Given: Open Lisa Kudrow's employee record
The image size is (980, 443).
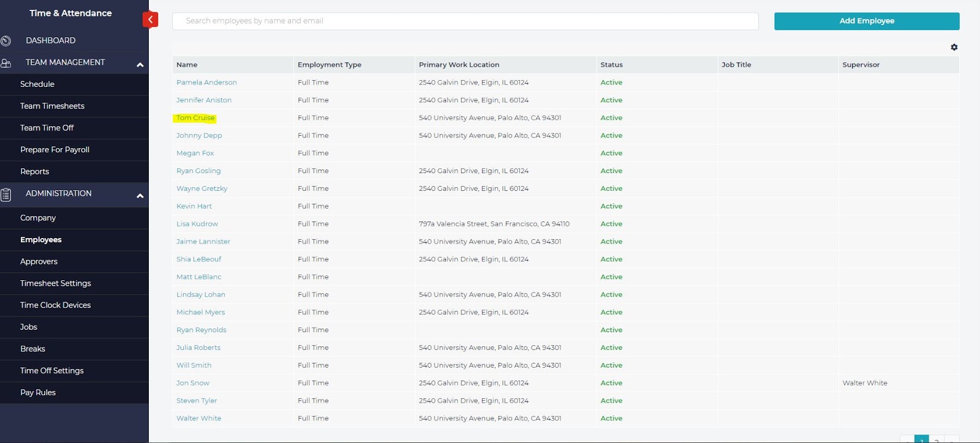Looking at the screenshot, I should tap(197, 224).
